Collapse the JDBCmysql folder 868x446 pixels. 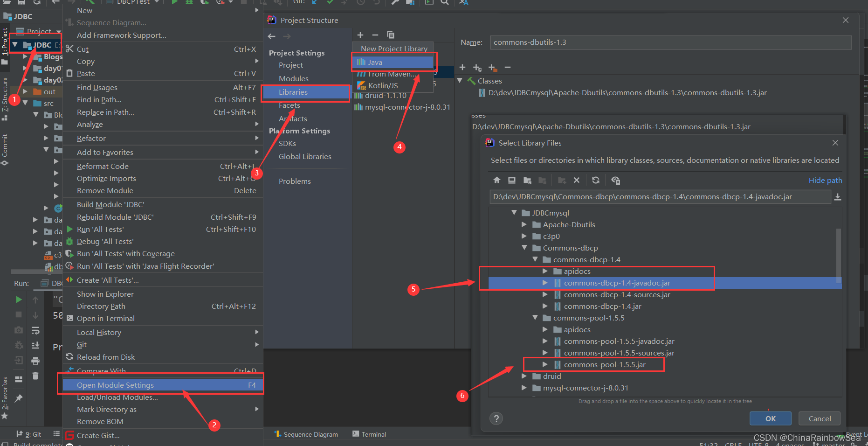click(514, 213)
